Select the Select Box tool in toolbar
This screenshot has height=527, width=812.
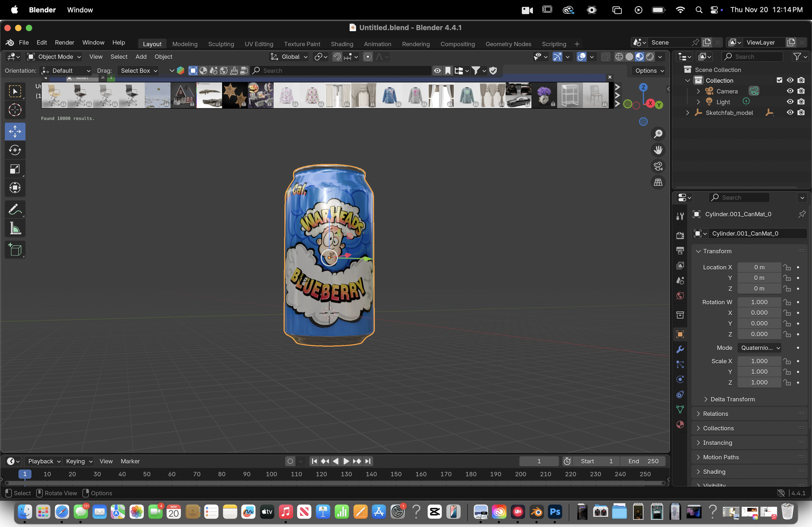coord(15,92)
